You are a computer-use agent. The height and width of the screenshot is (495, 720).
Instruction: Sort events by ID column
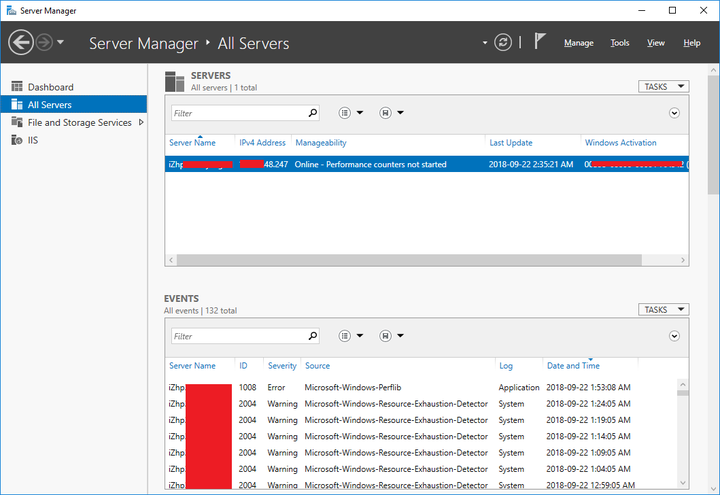pos(243,366)
